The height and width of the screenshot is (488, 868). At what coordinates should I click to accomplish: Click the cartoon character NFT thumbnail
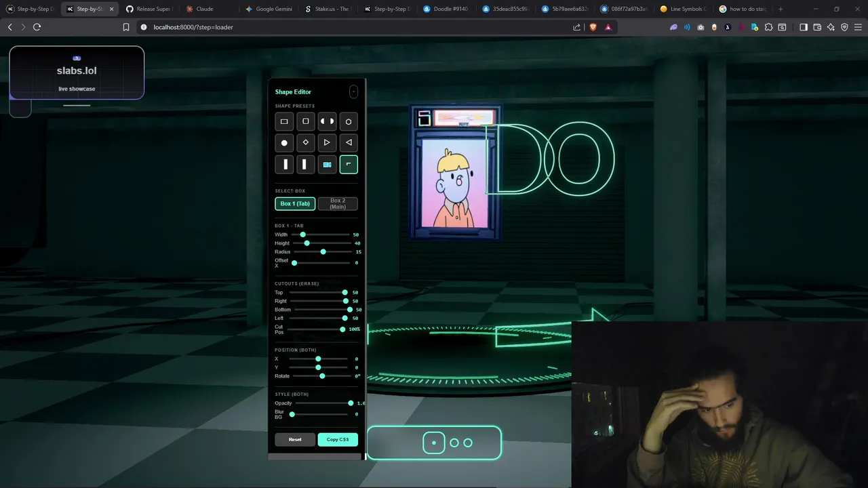coord(454,183)
